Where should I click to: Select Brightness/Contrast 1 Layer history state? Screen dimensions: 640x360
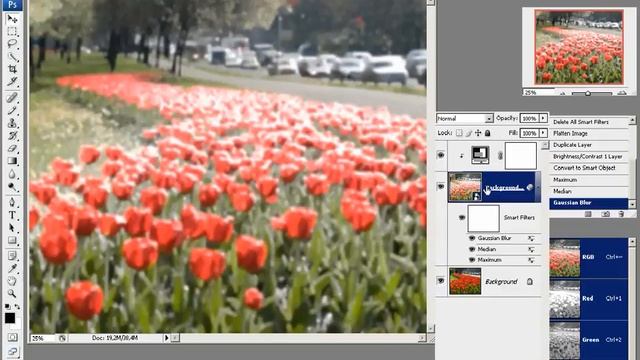pos(589,156)
